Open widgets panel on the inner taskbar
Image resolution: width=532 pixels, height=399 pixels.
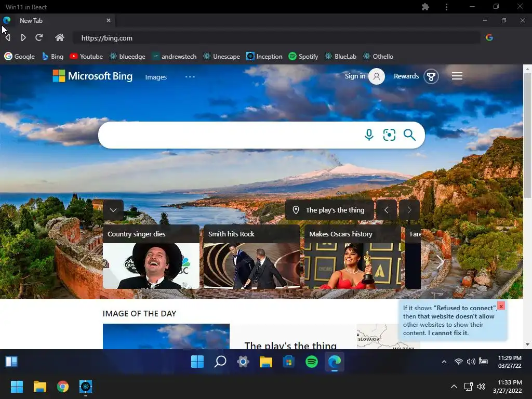tap(11, 362)
